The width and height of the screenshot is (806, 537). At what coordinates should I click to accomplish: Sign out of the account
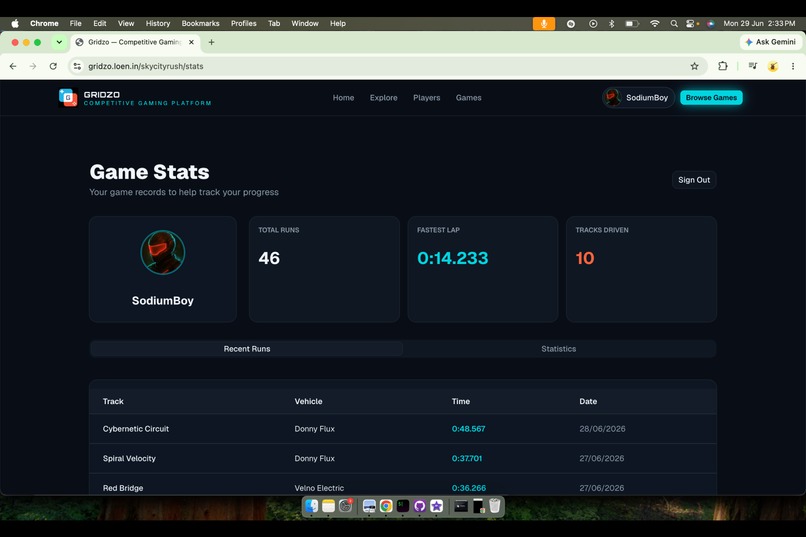[x=694, y=180]
